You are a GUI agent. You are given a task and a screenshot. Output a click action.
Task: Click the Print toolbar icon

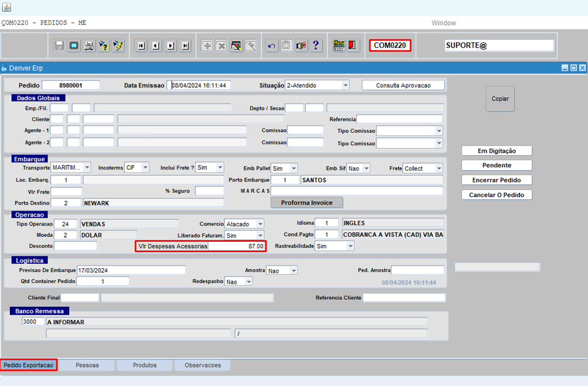[89, 46]
